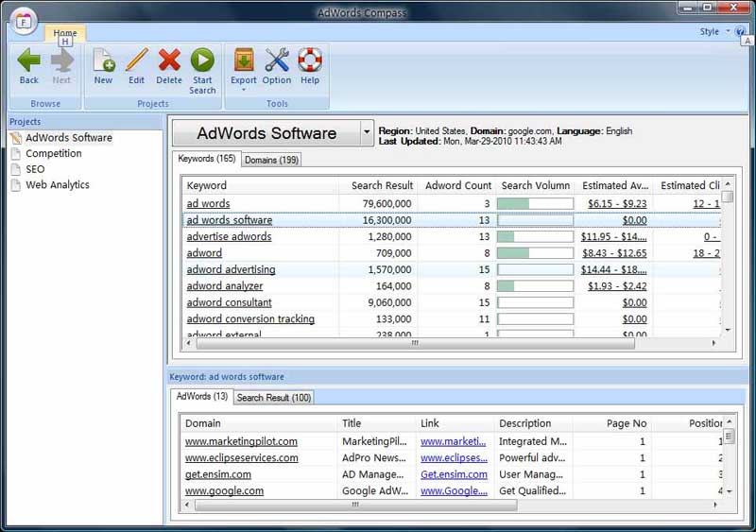This screenshot has height=532, width=756.
Task: Open the Style dropdown menu
Action: [x=715, y=31]
